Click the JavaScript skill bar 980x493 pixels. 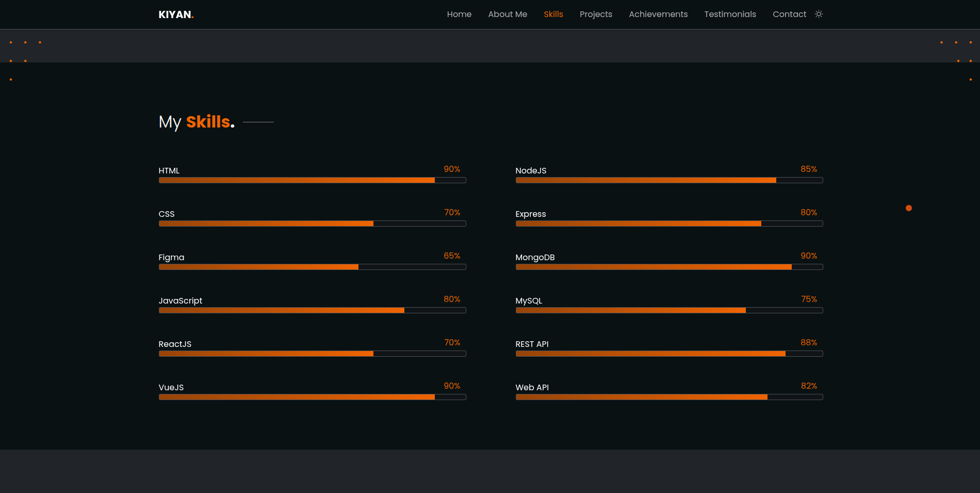click(x=312, y=310)
